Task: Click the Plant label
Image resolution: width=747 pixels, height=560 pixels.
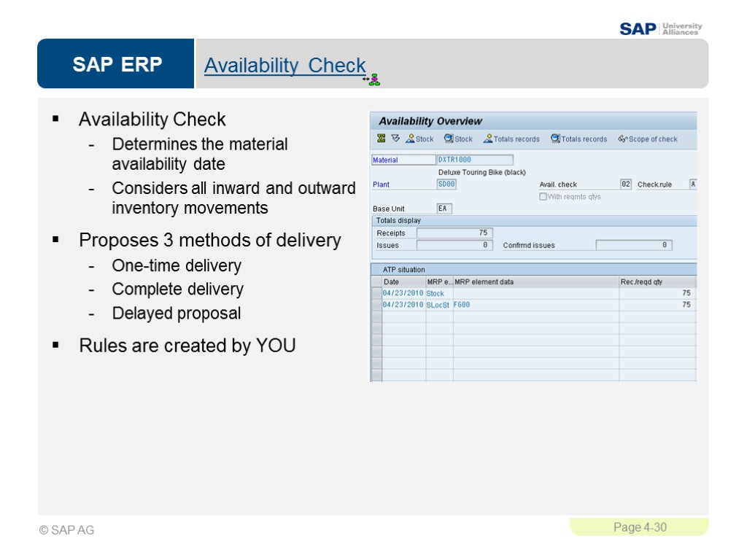Action: [x=381, y=184]
